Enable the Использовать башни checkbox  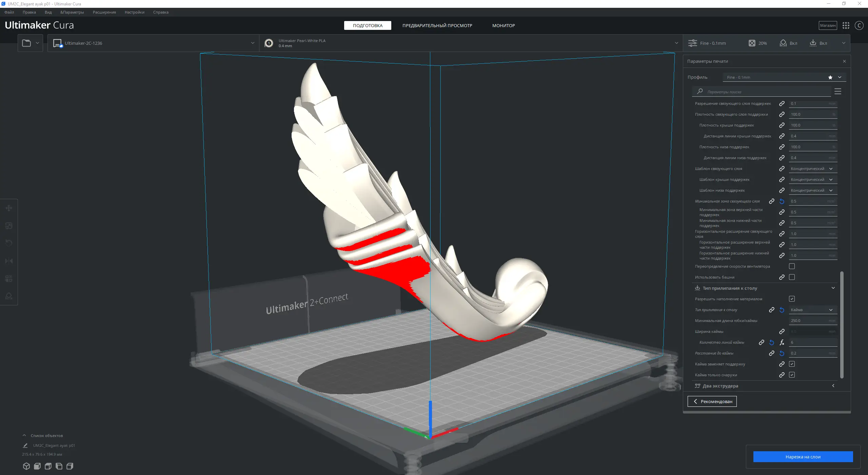point(792,277)
